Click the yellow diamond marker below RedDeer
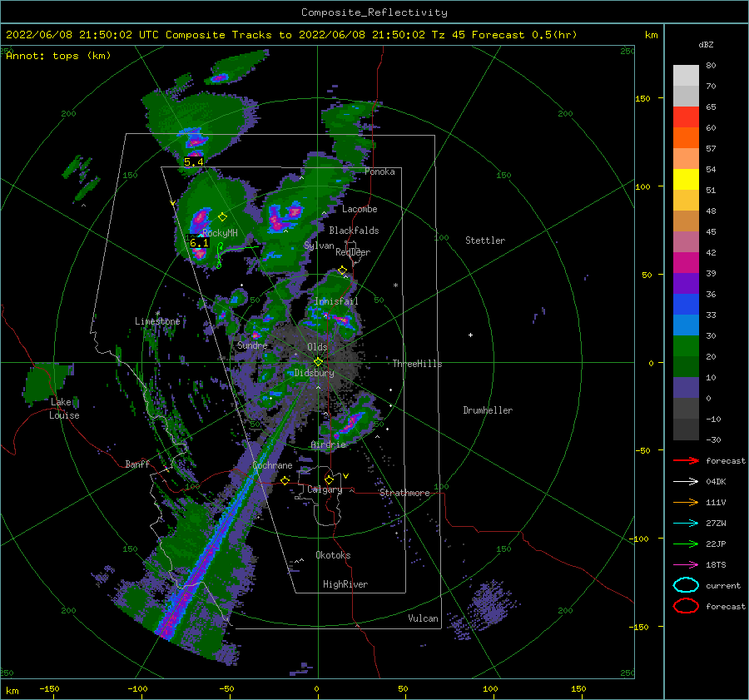The height and width of the screenshot is (700, 749). (x=343, y=271)
